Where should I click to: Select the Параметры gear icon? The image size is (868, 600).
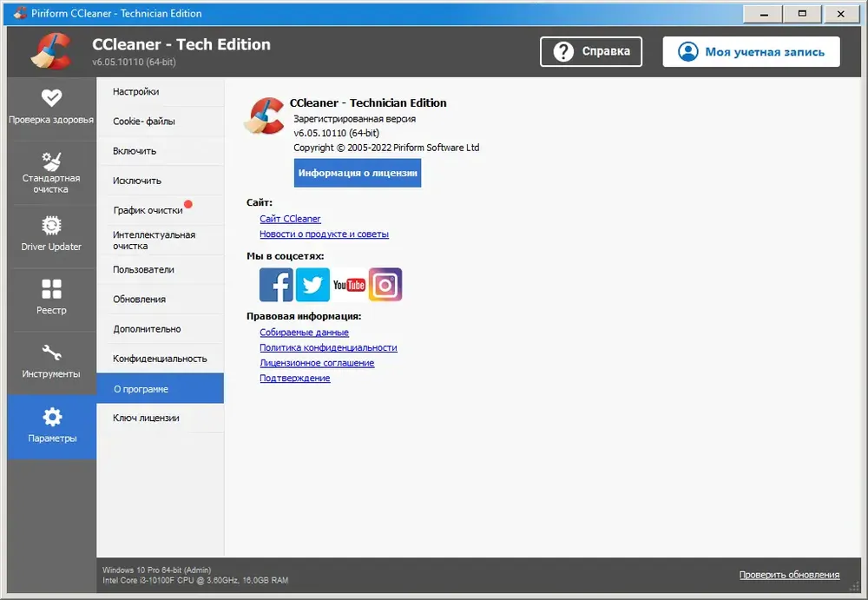[52, 417]
